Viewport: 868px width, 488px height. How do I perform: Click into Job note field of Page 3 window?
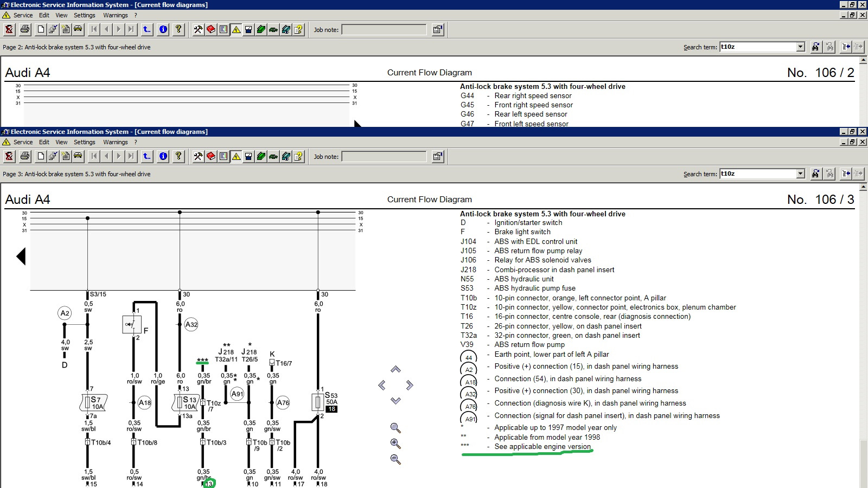click(x=384, y=157)
